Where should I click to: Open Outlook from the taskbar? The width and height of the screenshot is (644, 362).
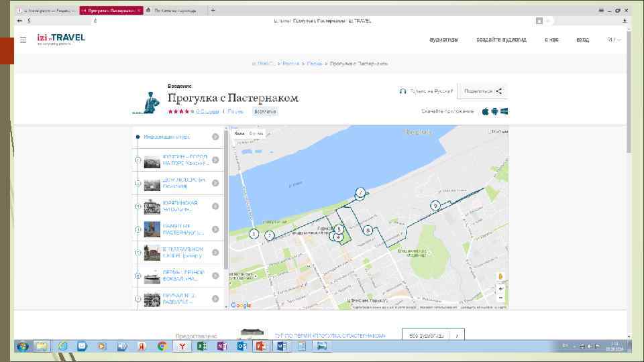coord(241,347)
